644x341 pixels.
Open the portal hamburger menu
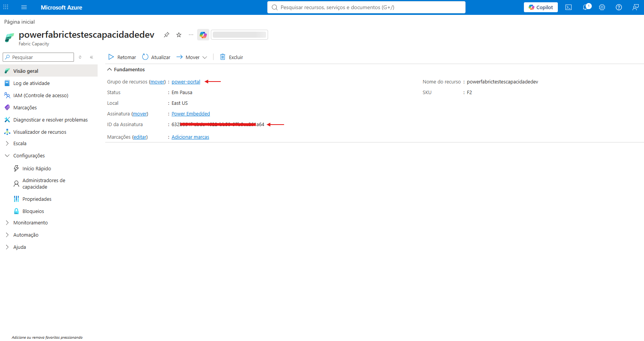pos(24,7)
